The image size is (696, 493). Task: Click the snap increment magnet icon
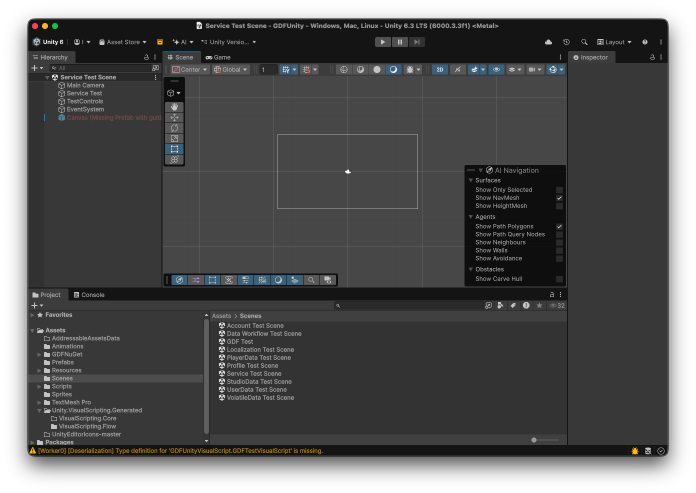point(306,70)
